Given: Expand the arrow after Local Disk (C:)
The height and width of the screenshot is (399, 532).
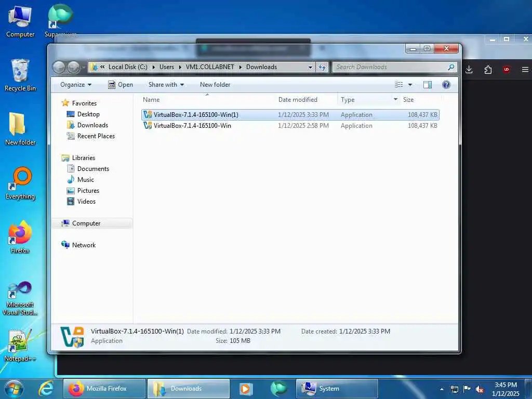Looking at the screenshot, I should [153, 67].
